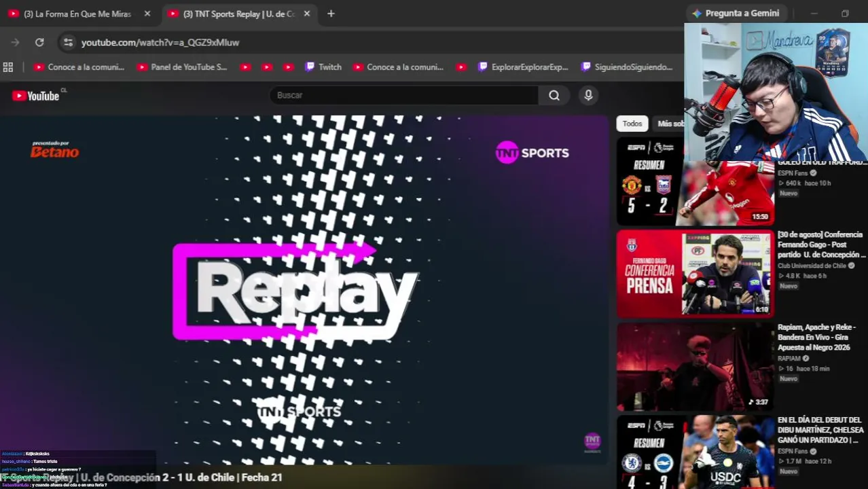Open the RAPIAM channel name
The height and width of the screenshot is (489, 868).
(789, 359)
